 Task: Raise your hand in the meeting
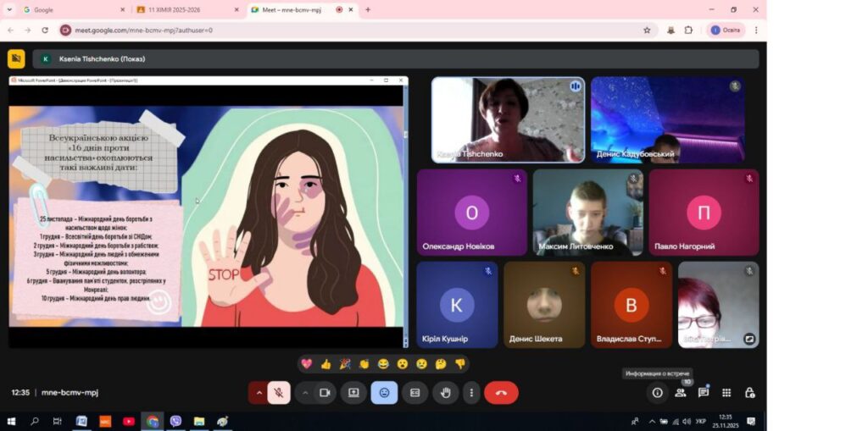pos(445,393)
